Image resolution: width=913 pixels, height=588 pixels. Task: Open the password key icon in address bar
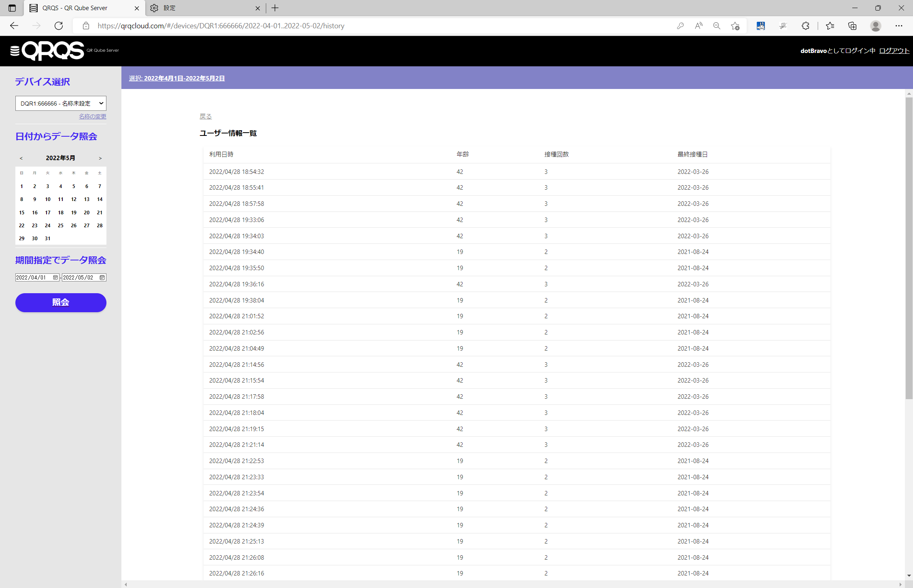tap(680, 26)
